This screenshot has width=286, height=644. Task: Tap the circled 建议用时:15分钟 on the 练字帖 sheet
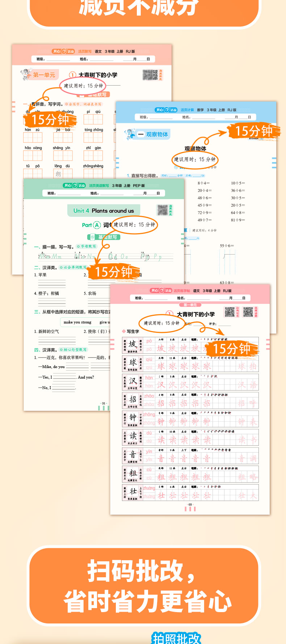(x=161, y=323)
